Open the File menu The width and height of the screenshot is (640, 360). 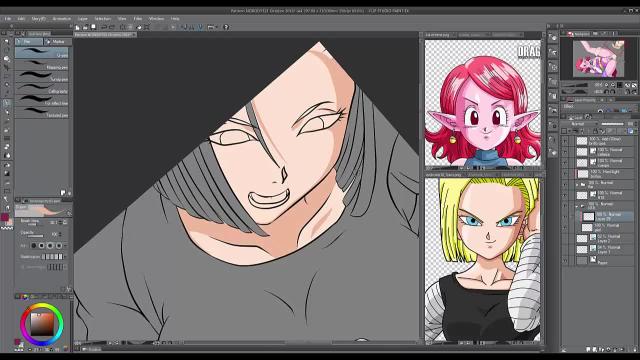coord(8,19)
